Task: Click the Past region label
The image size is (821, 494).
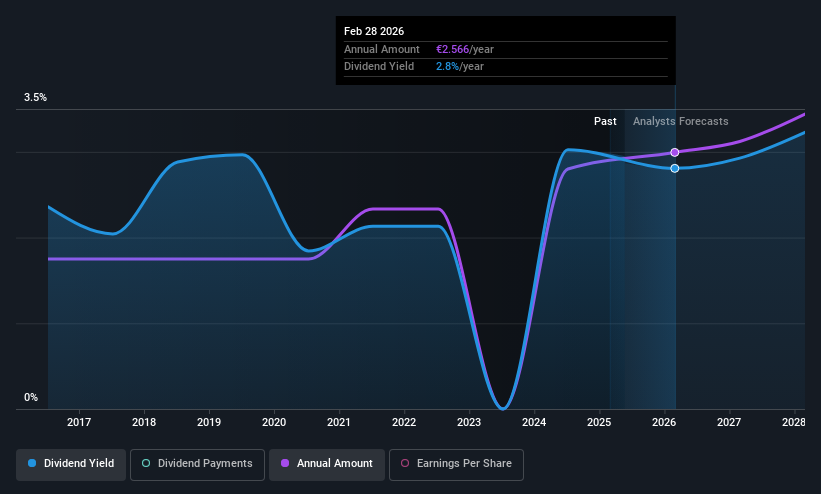Action: click(605, 122)
